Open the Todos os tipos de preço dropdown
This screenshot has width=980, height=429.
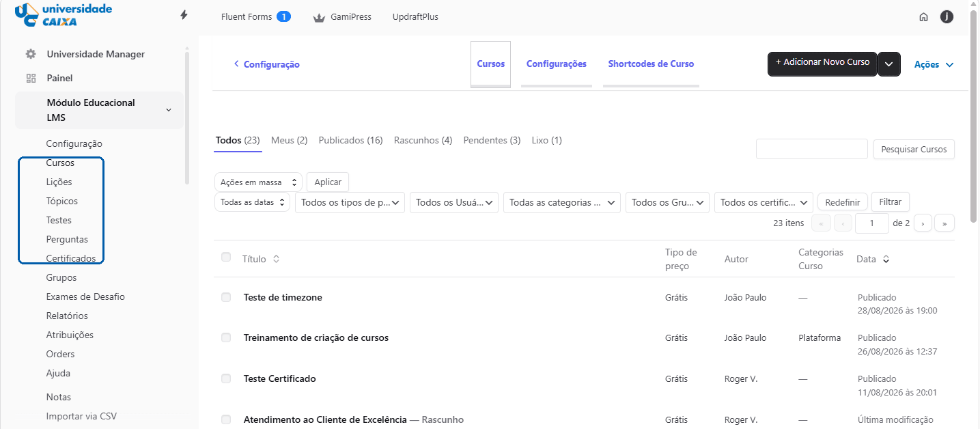click(x=350, y=202)
